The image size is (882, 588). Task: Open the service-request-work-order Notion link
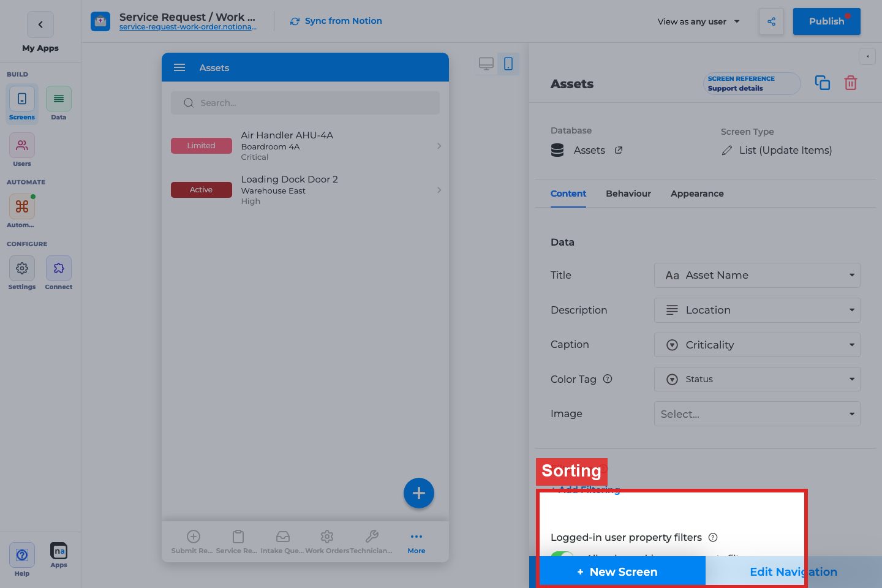(x=188, y=27)
